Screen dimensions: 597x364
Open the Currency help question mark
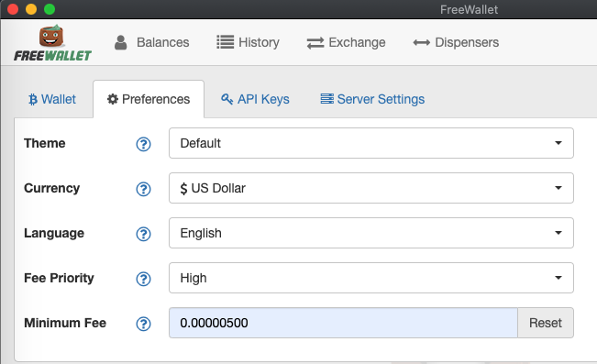click(x=144, y=189)
